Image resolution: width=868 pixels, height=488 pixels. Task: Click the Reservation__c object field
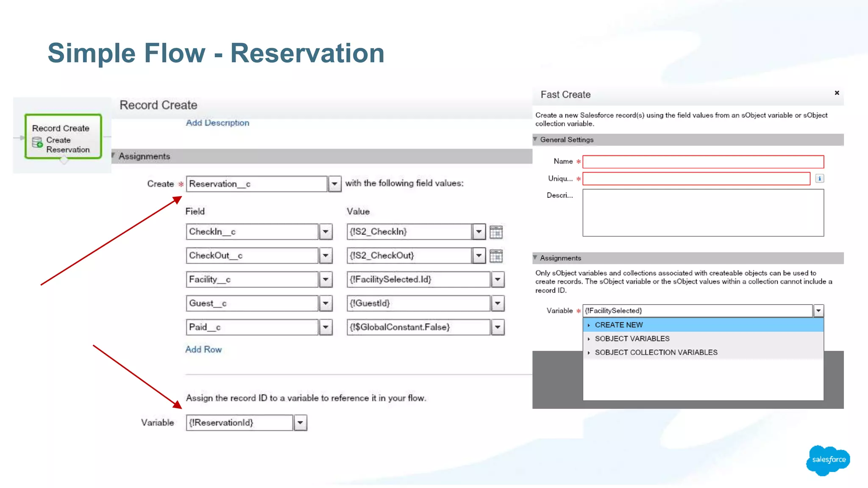(x=257, y=184)
